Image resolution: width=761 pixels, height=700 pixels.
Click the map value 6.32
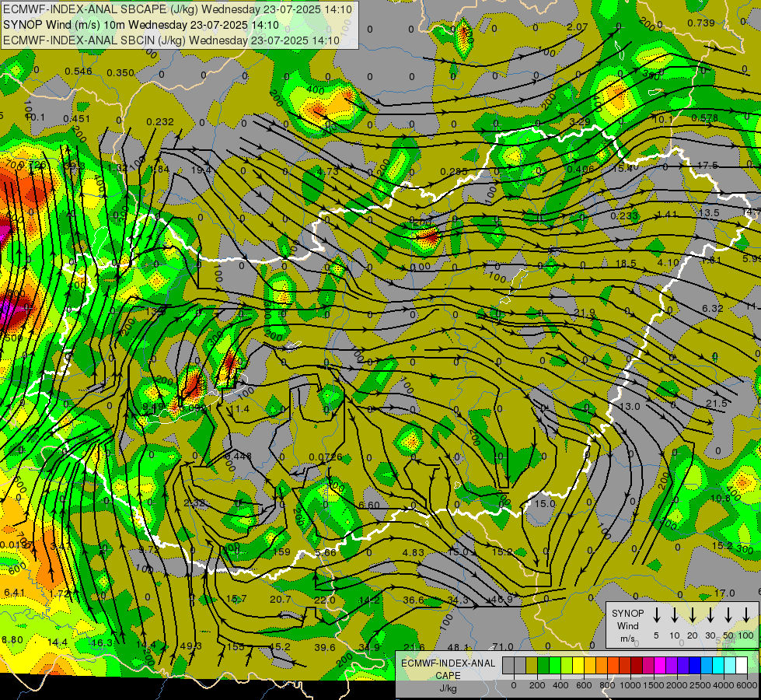[713, 308]
